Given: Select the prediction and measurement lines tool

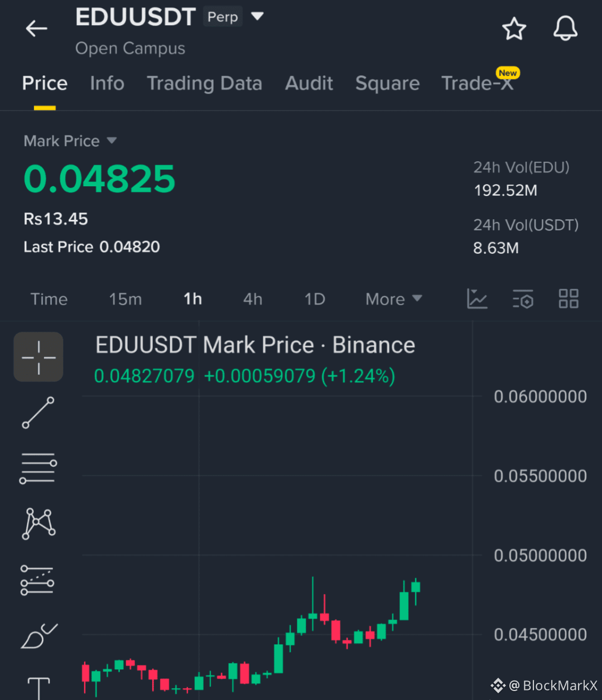Looking at the screenshot, I should coord(37,580).
